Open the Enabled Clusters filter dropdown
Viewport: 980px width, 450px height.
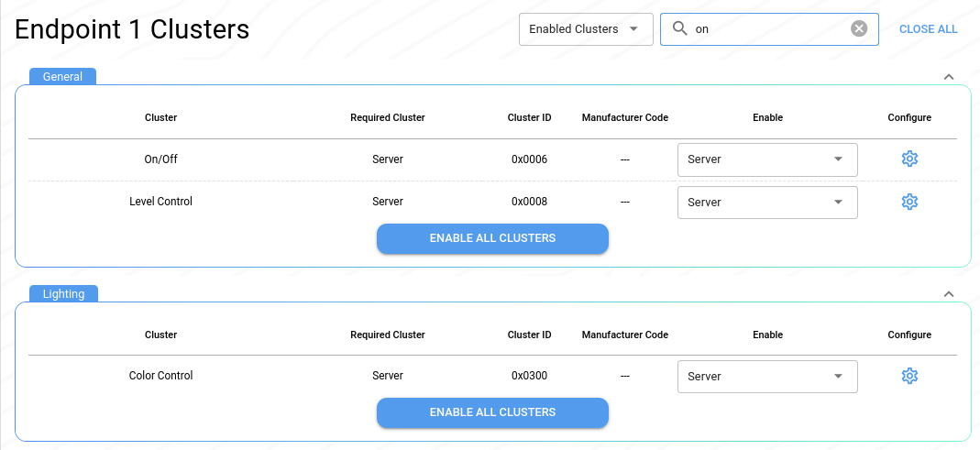(585, 28)
